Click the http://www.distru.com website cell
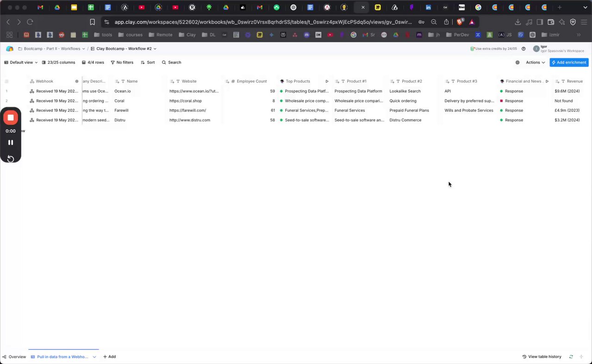Viewport: 592px width, 364px height. 195,120
